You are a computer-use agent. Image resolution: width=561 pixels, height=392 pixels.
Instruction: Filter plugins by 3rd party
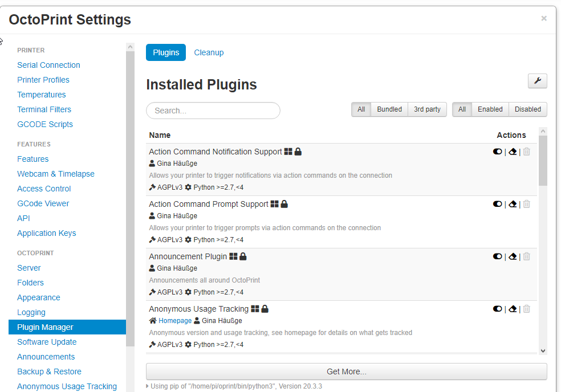(x=427, y=109)
